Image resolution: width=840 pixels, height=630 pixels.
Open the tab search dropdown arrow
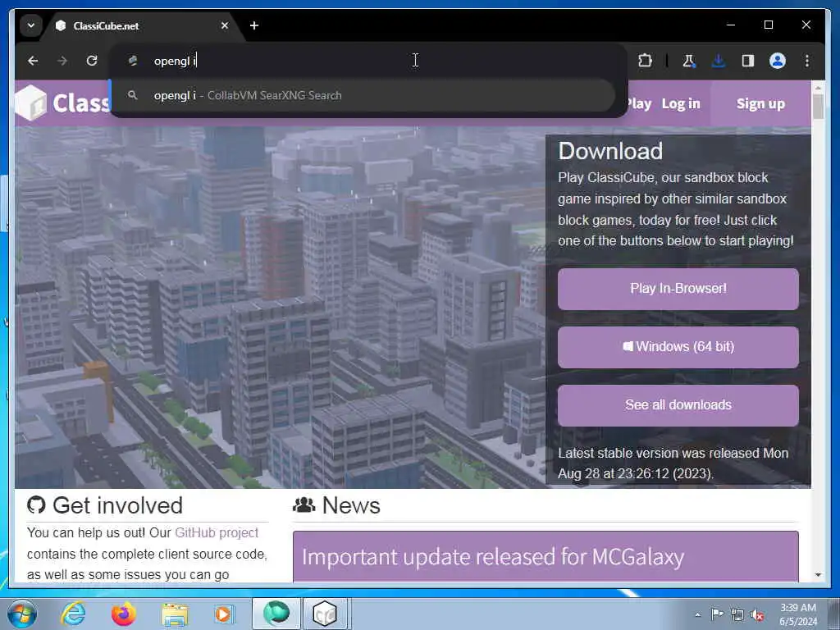(31, 25)
